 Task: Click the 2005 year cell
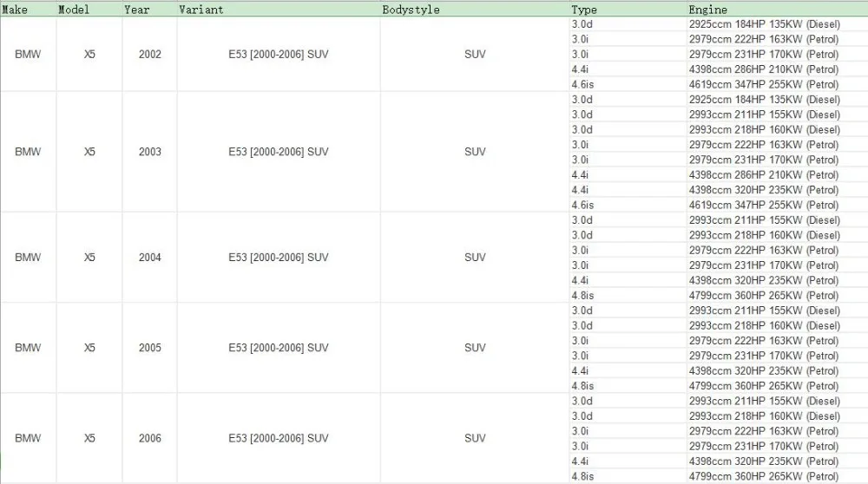(150, 348)
